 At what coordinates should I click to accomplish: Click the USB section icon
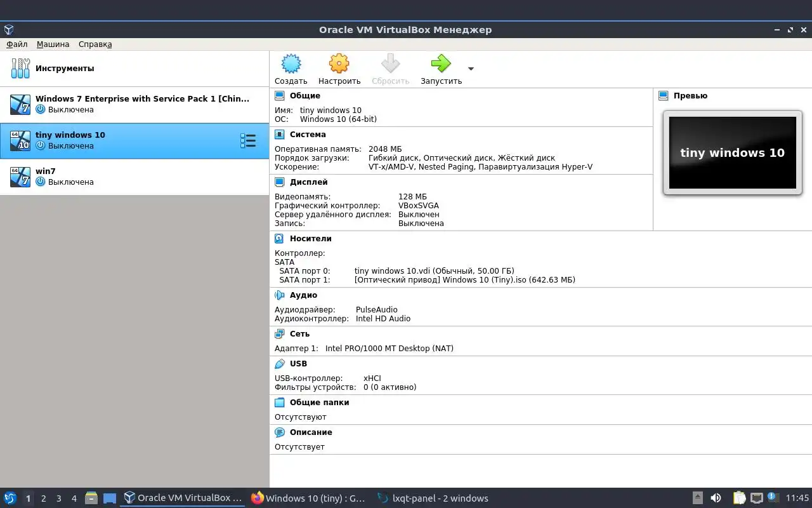coord(280,364)
